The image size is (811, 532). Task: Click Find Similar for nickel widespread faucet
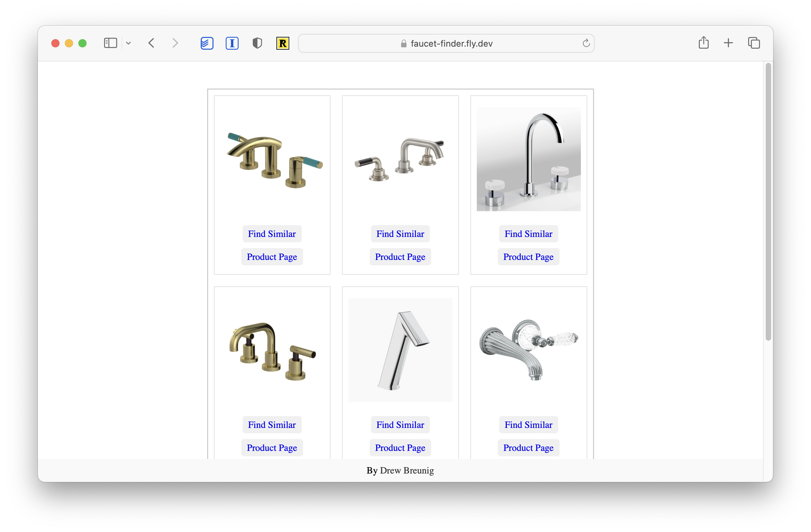tap(400, 233)
